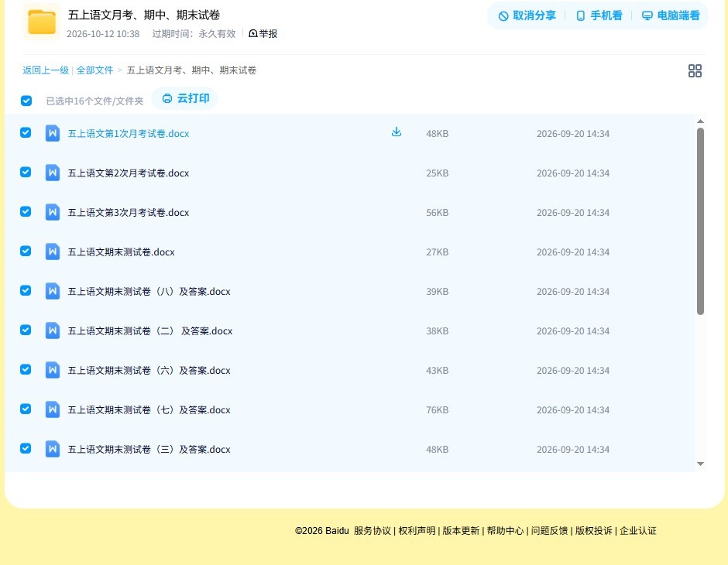Open 五上语文期末测试卷（二）及答案.docx
This screenshot has width=728, height=565.
coord(150,330)
